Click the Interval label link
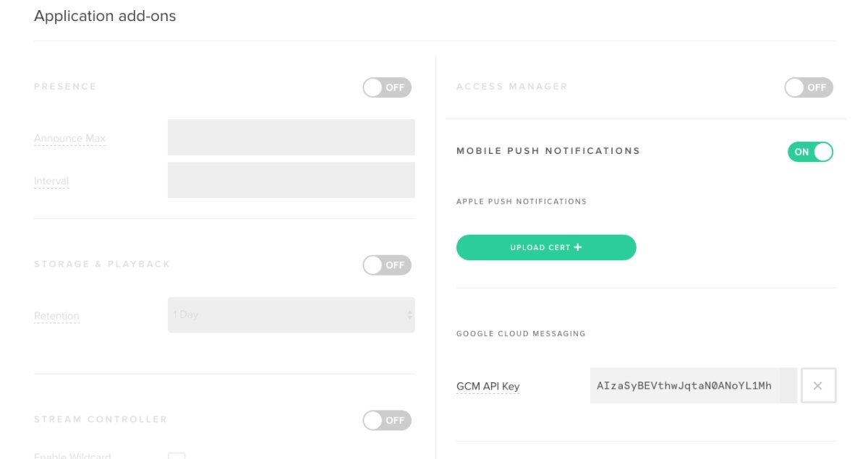Viewport: 868px width, 459px height. tap(51, 181)
